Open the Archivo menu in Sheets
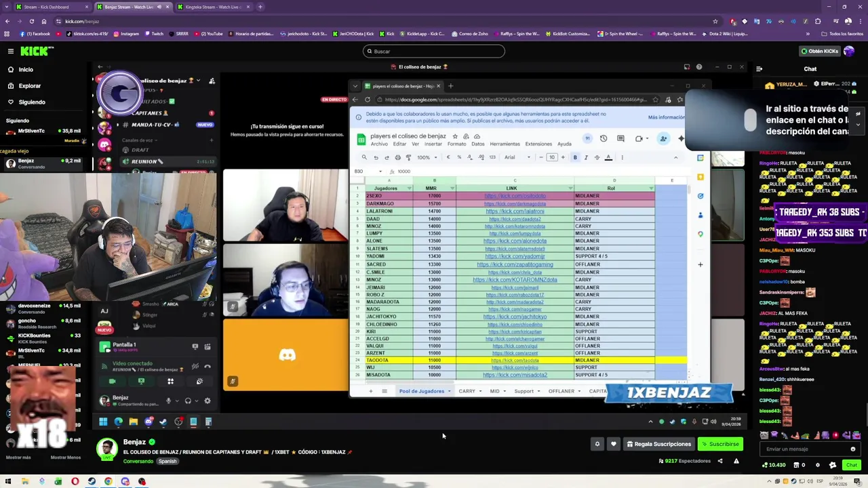868x488 pixels. (x=379, y=144)
